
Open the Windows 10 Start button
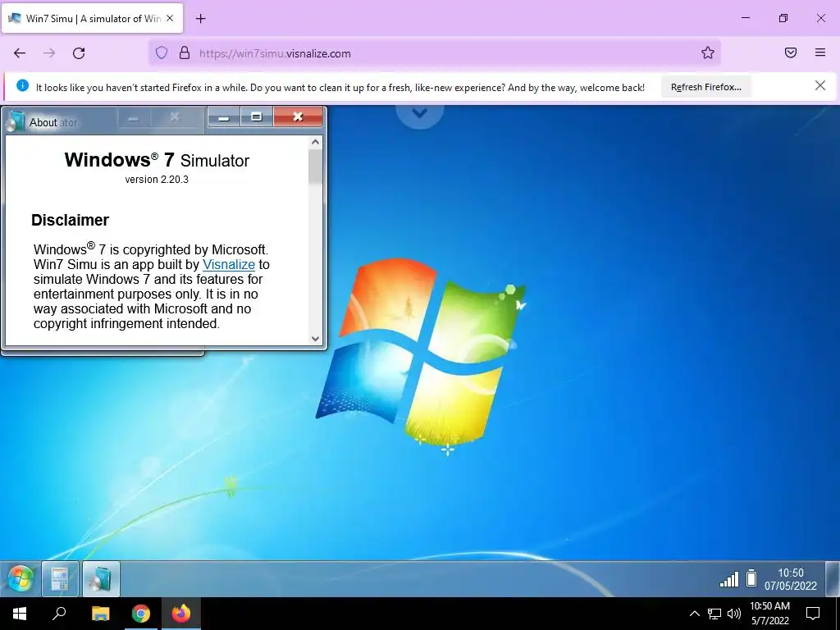tap(20, 614)
